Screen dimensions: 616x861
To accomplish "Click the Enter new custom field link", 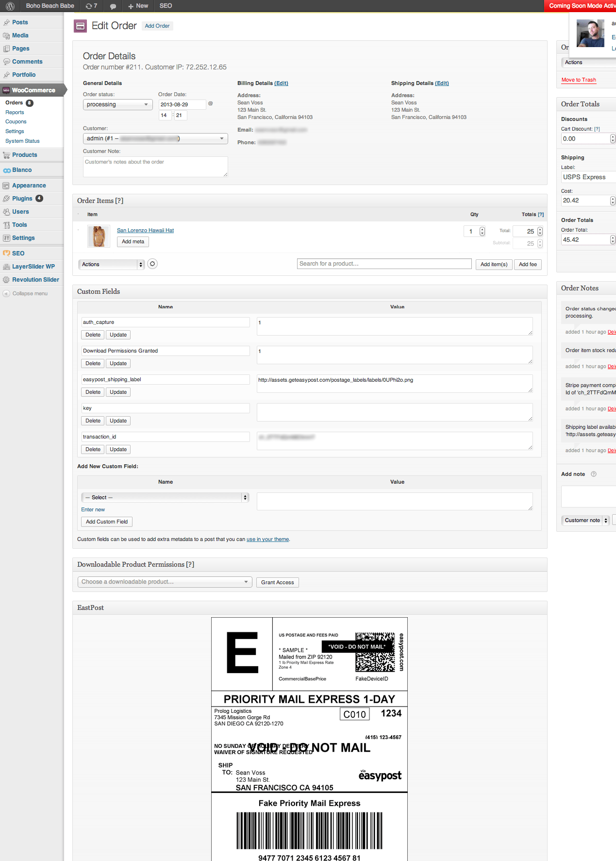I will [93, 509].
